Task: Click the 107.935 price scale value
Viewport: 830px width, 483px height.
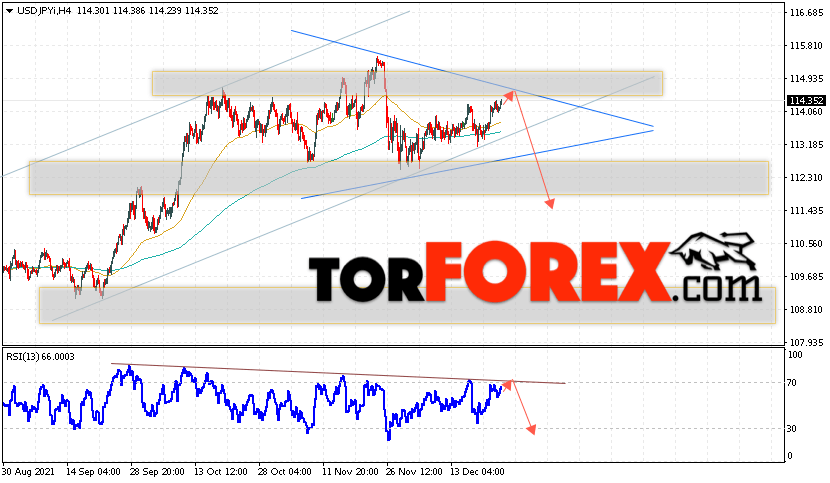Action: click(806, 343)
